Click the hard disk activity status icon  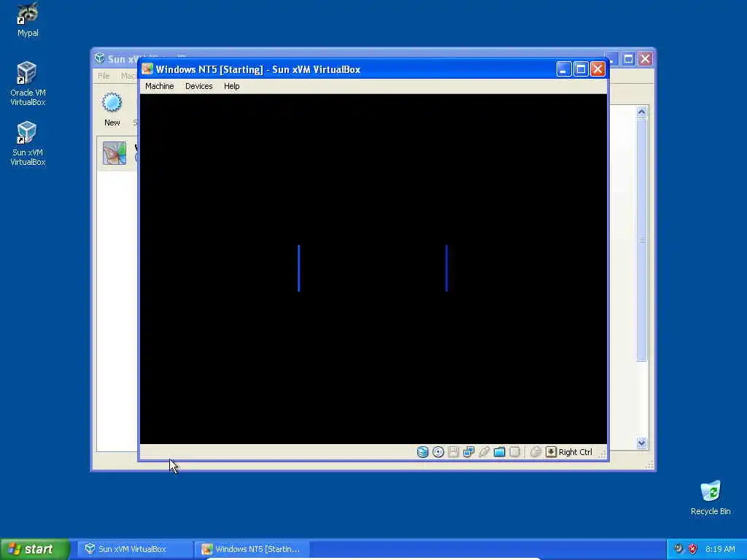[422, 452]
